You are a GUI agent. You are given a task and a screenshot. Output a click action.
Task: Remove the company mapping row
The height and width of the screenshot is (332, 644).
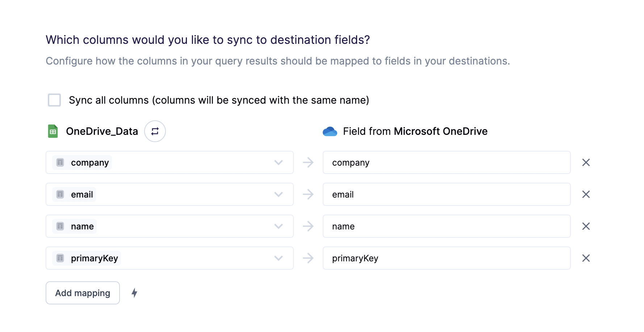[x=586, y=162]
